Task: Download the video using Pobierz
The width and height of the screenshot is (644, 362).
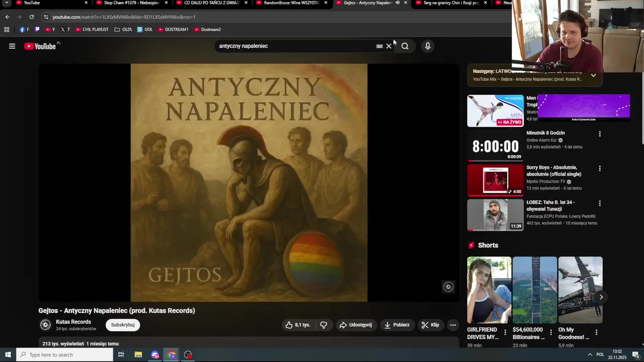Action: 397,325
